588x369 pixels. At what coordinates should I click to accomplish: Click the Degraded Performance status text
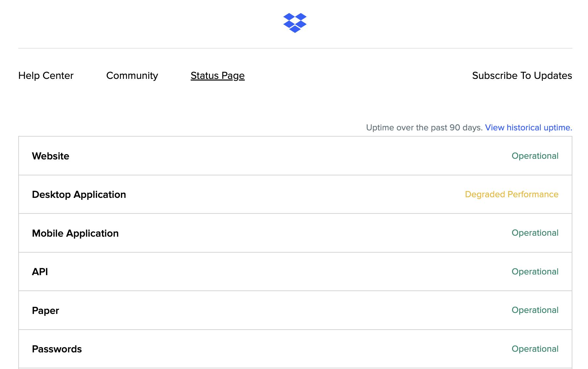(x=511, y=194)
